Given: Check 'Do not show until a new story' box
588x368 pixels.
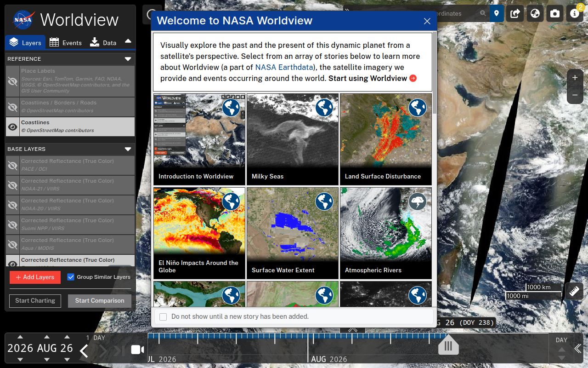Looking at the screenshot, I should point(163,316).
